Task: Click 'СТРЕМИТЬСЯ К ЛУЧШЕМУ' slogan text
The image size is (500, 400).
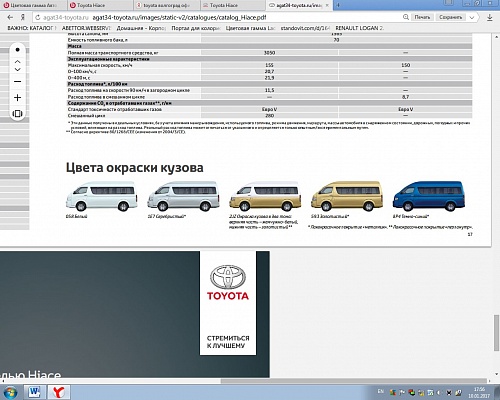Action: [228, 342]
